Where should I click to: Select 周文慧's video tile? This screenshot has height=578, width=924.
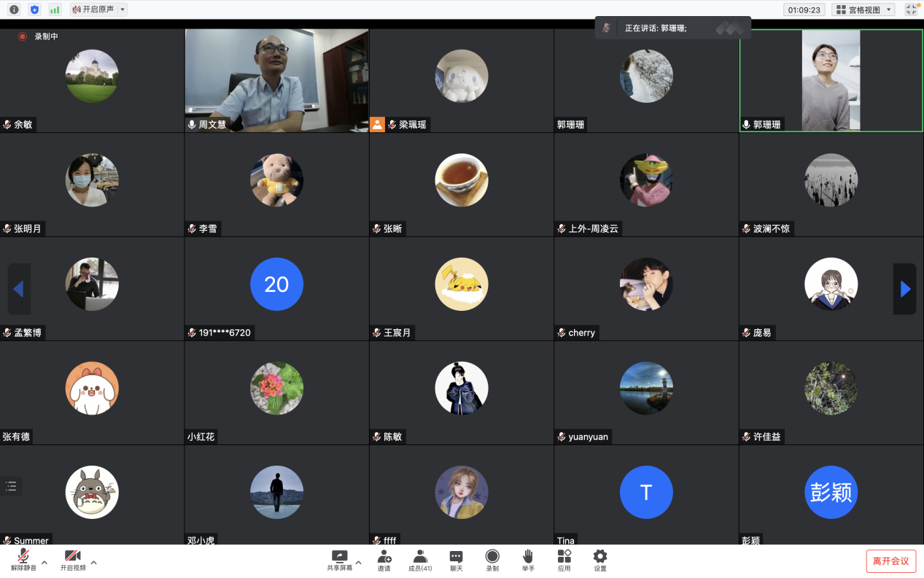tap(276, 80)
